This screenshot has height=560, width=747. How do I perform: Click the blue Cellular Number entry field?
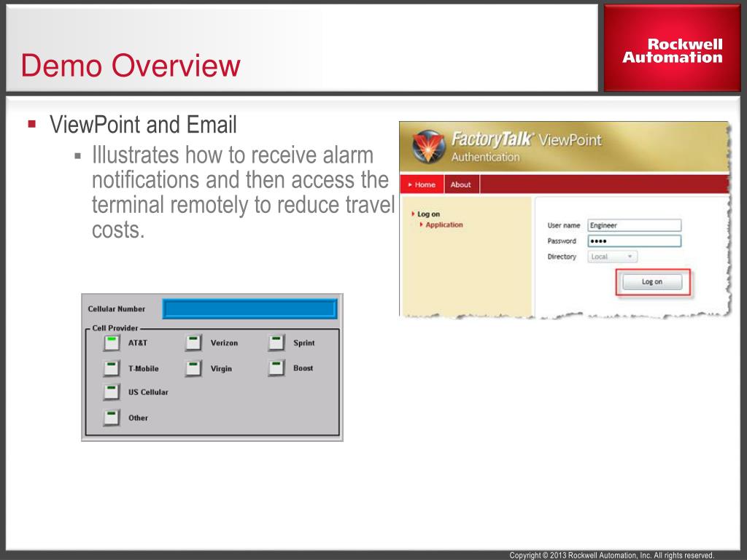point(249,308)
